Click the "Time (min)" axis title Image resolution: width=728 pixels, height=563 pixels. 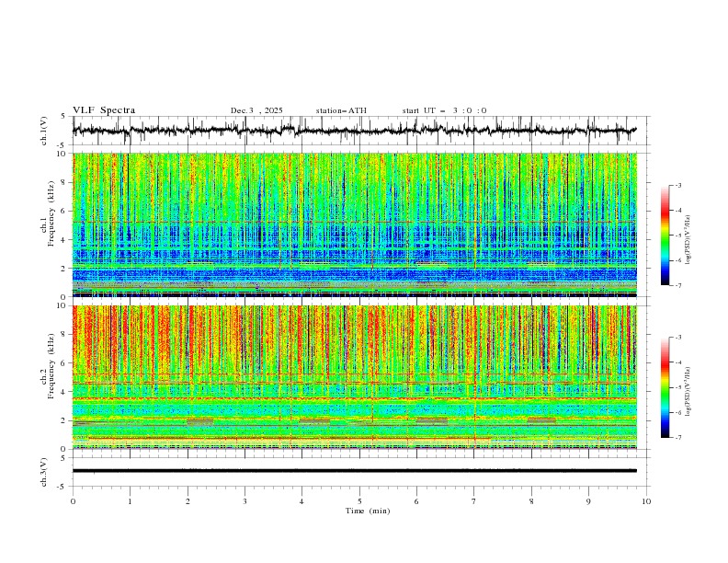pos(368,511)
